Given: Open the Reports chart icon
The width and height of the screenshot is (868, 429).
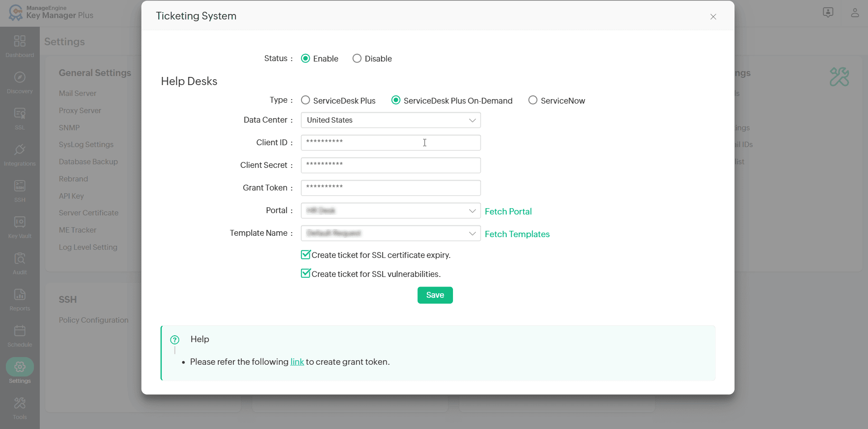Looking at the screenshot, I should point(20,295).
